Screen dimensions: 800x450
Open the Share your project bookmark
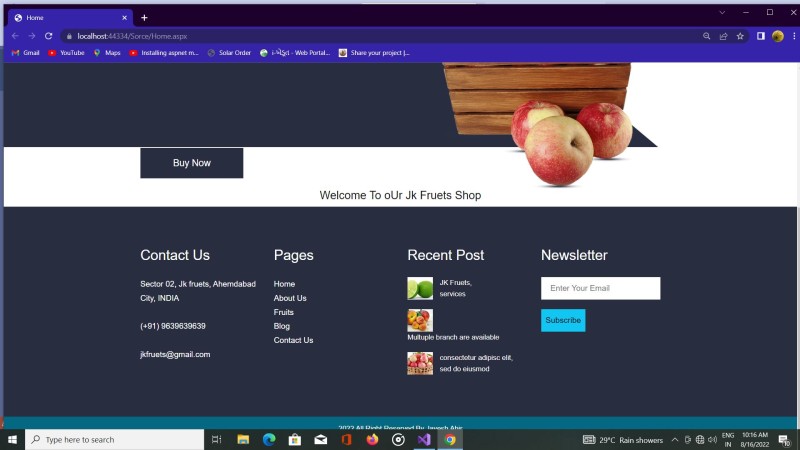(x=374, y=53)
